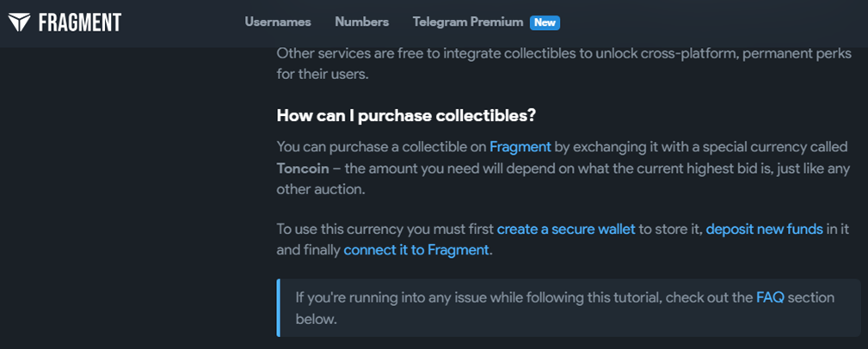Follow the deposit new funds link

click(x=765, y=229)
